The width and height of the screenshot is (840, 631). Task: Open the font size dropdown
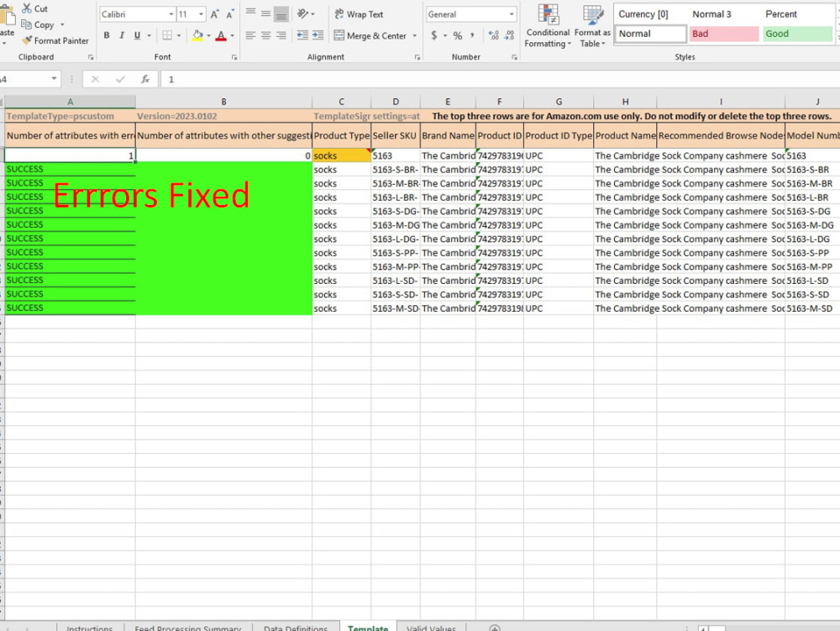tap(201, 14)
